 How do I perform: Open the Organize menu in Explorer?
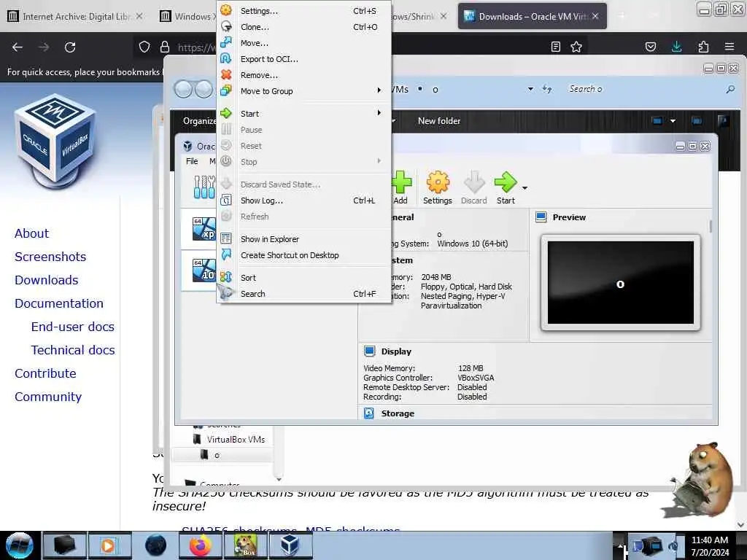pos(199,121)
